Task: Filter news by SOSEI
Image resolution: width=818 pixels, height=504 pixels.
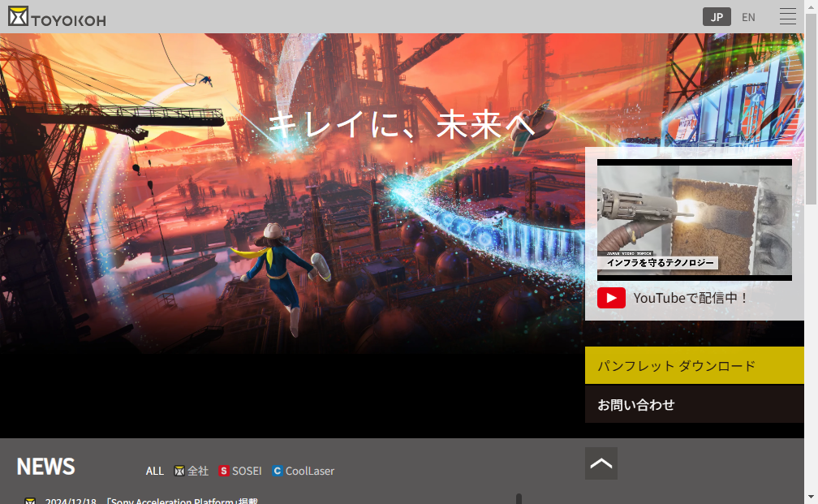Action: (x=240, y=471)
